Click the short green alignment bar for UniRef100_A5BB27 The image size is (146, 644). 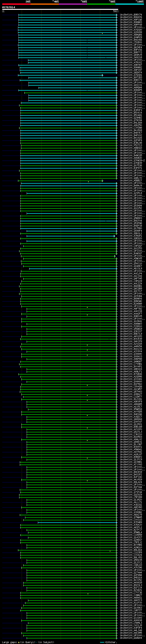[x=60, y=180]
